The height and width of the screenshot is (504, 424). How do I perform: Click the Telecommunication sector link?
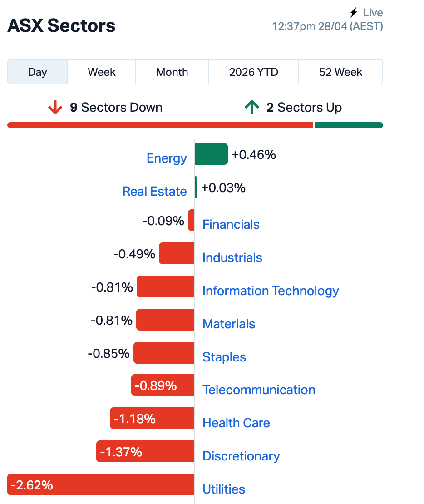tap(259, 390)
